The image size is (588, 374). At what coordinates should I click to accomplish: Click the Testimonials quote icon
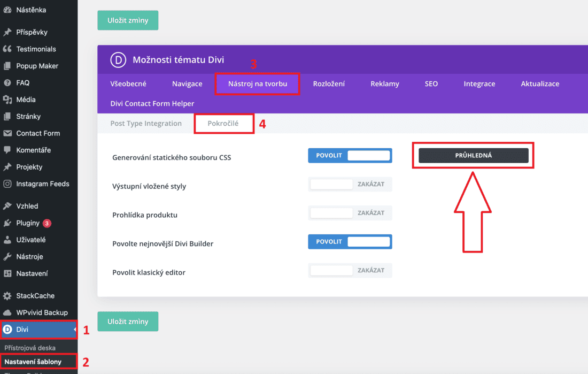tap(7, 49)
